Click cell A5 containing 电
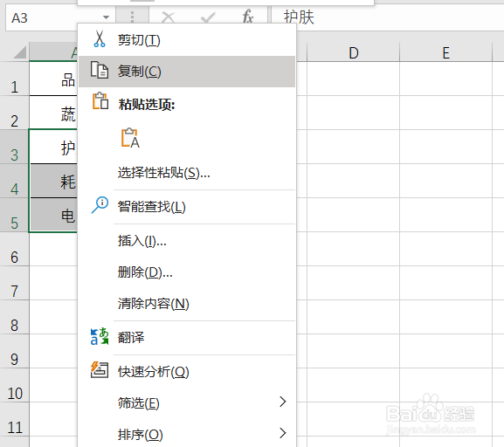 tap(53, 216)
